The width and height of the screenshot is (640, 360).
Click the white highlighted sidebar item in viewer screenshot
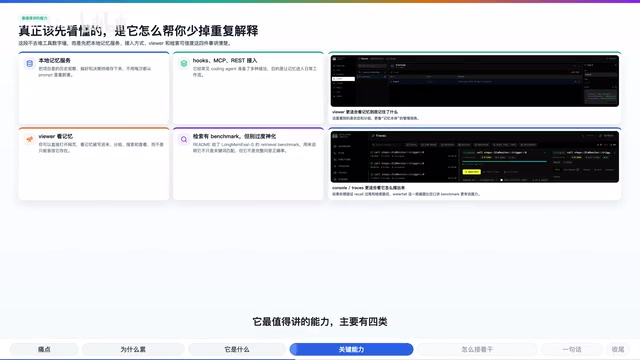point(343,79)
